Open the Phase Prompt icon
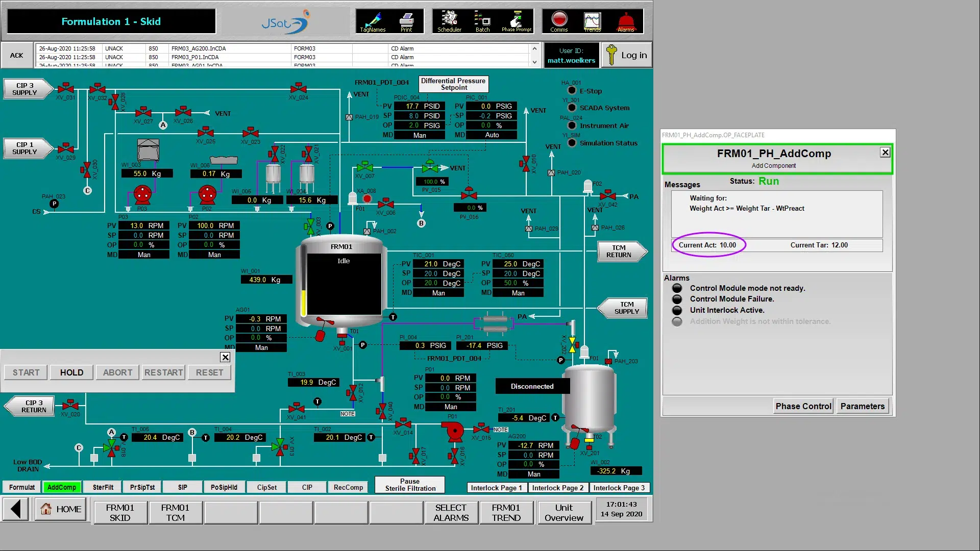 point(517,21)
